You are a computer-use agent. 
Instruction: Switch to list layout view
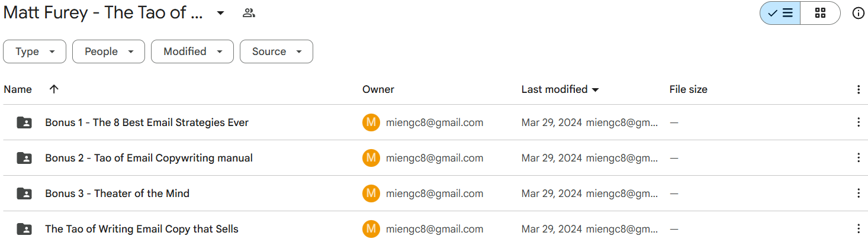point(780,13)
